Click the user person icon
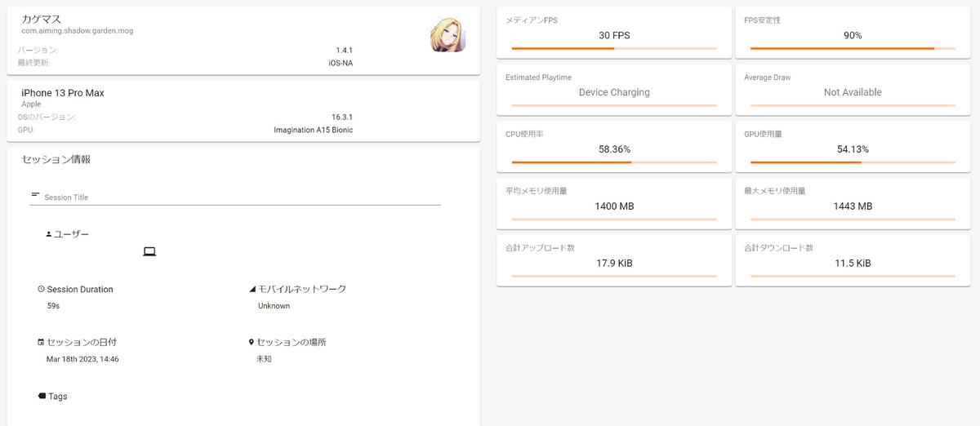Screen dimensions: 980x426 coord(49,234)
